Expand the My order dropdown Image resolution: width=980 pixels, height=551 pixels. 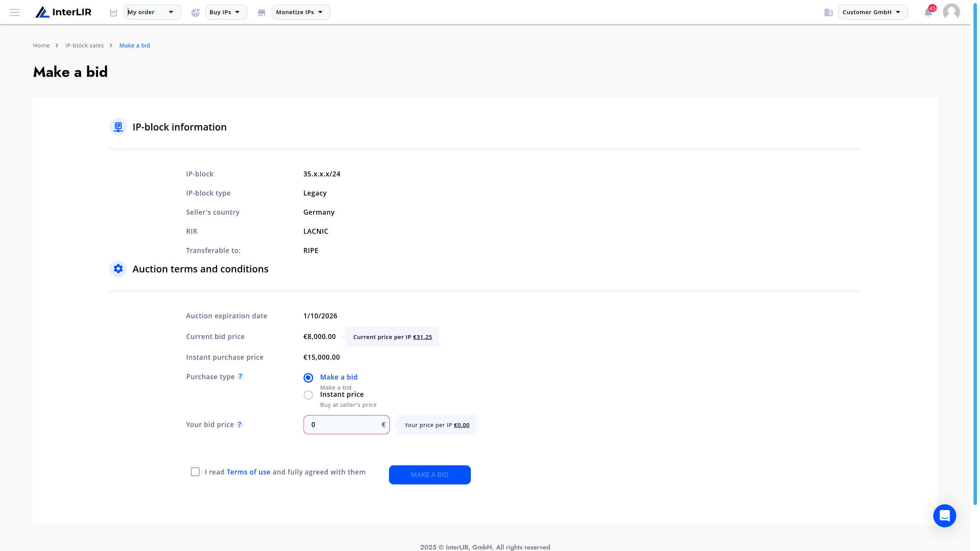[152, 12]
